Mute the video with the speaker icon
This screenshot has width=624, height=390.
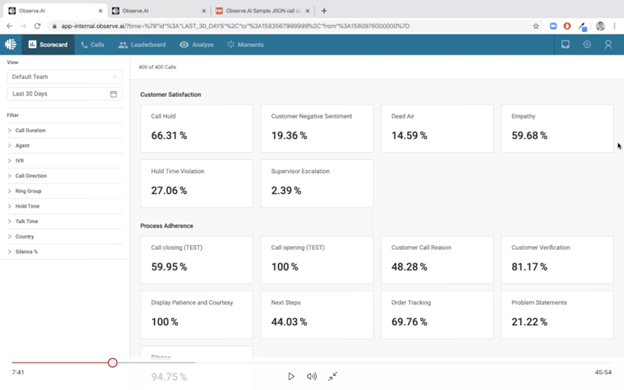coord(312,376)
